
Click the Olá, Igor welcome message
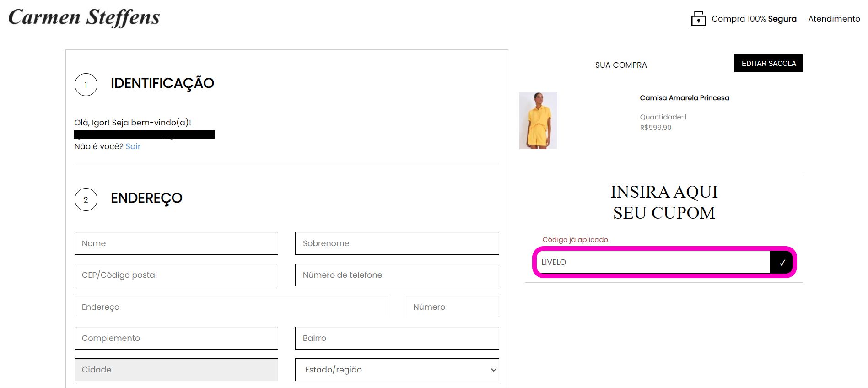[133, 123]
